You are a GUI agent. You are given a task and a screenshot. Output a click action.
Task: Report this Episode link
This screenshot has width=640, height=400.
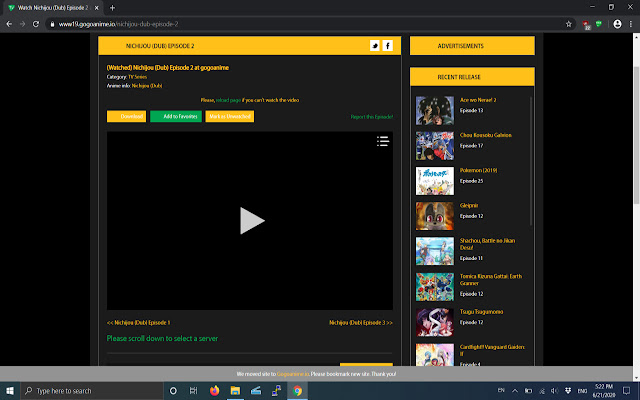click(371, 117)
